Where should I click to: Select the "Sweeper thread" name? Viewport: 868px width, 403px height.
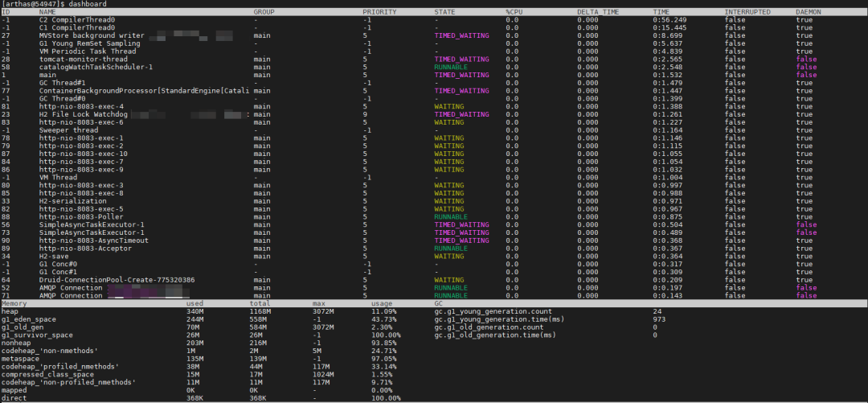tap(68, 130)
